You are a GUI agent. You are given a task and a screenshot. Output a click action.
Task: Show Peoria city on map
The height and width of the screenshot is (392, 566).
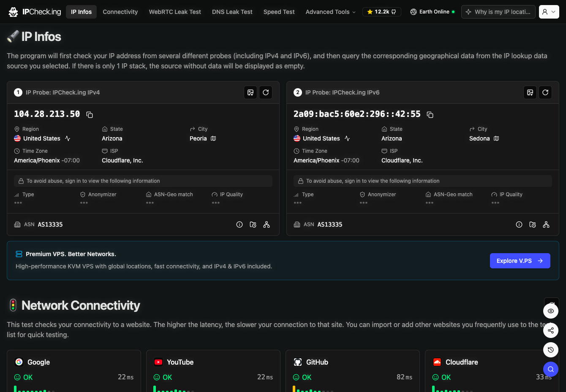213,138
